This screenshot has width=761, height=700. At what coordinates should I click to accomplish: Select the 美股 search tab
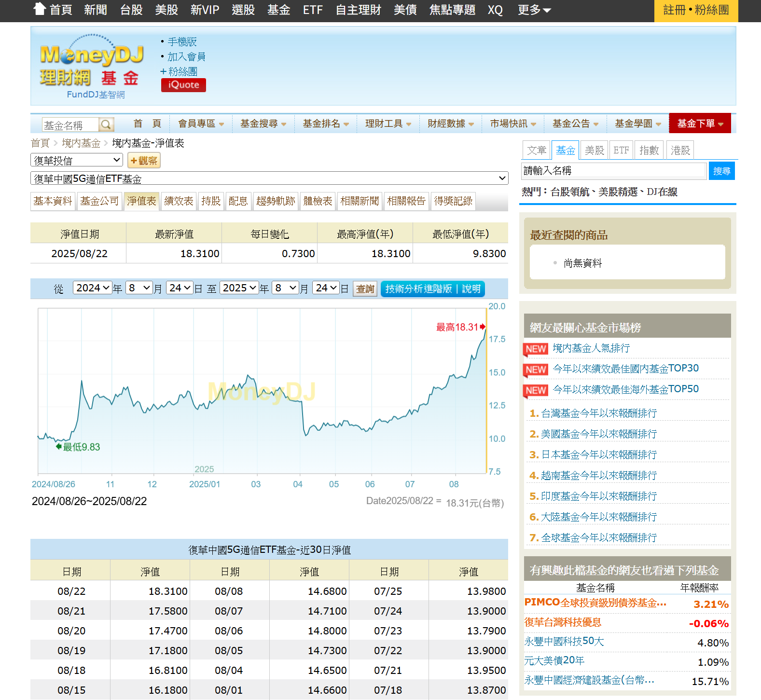pos(595,150)
